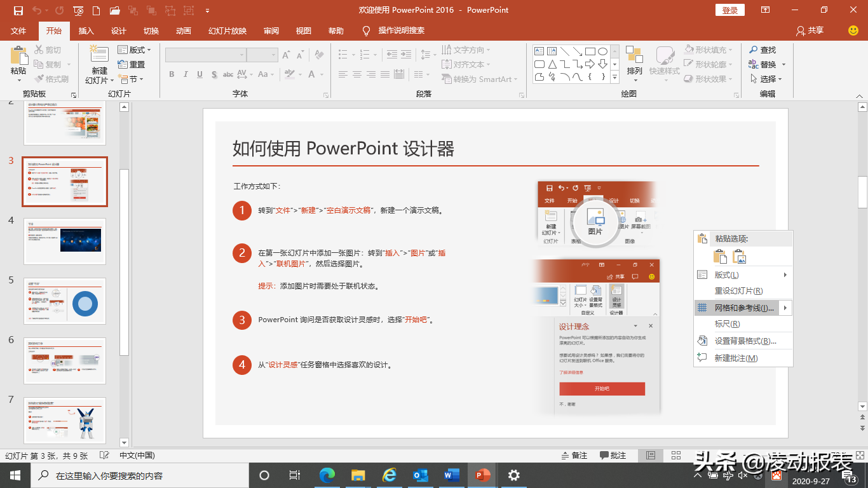Open the clipboard group dialog launcher
This screenshot has height=488, width=868.
[x=74, y=95]
